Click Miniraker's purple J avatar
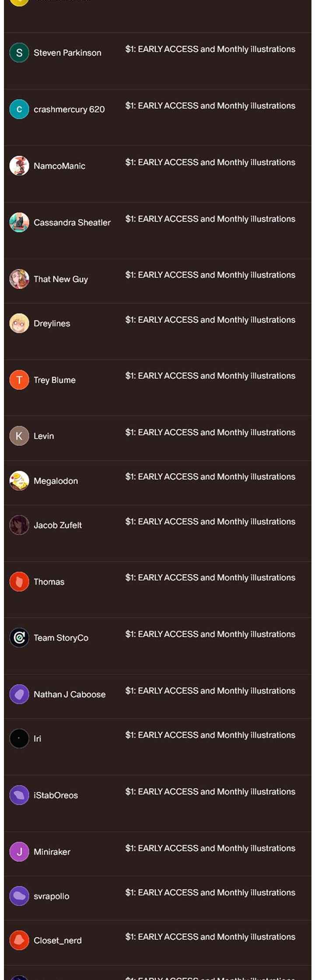 tap(19, 852)
